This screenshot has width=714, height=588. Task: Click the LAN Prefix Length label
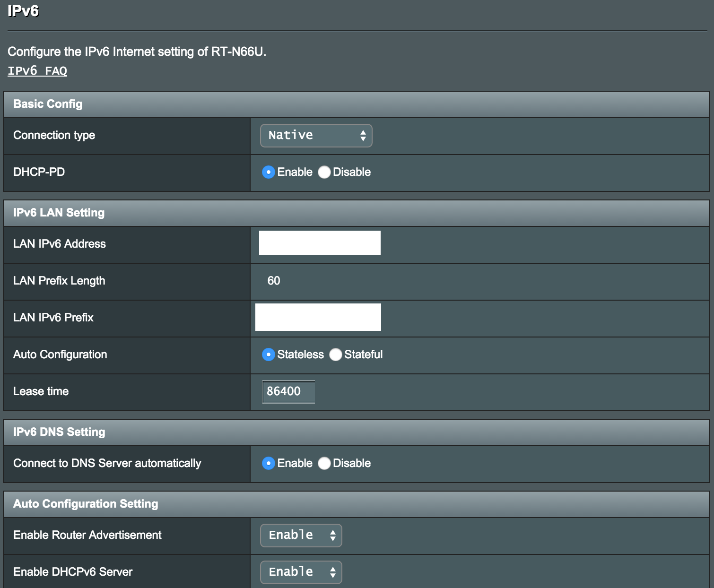59,281
